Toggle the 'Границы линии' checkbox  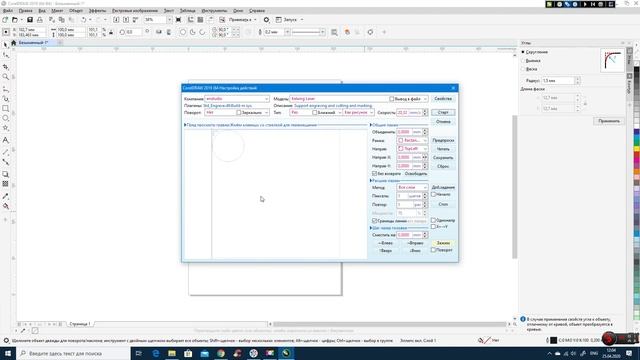(374, 221)
